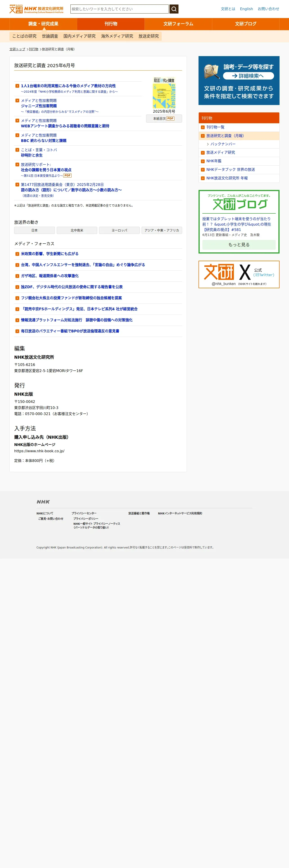Open the 独ZDF public broadcasting report article
The height and width of the screenshot is (868, 289).
click(x=72, y=287)
